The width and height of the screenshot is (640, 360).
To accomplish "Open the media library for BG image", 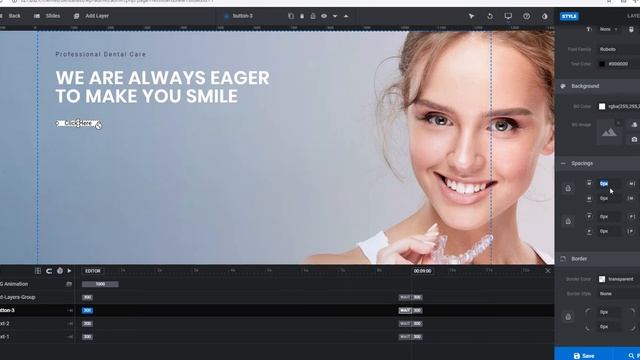I will tap(634, 125).
